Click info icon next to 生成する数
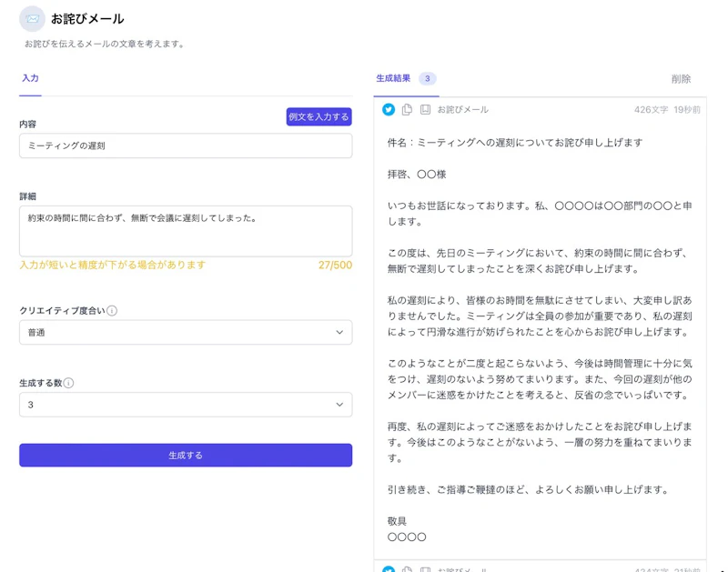728x572 pixels. 68,383
